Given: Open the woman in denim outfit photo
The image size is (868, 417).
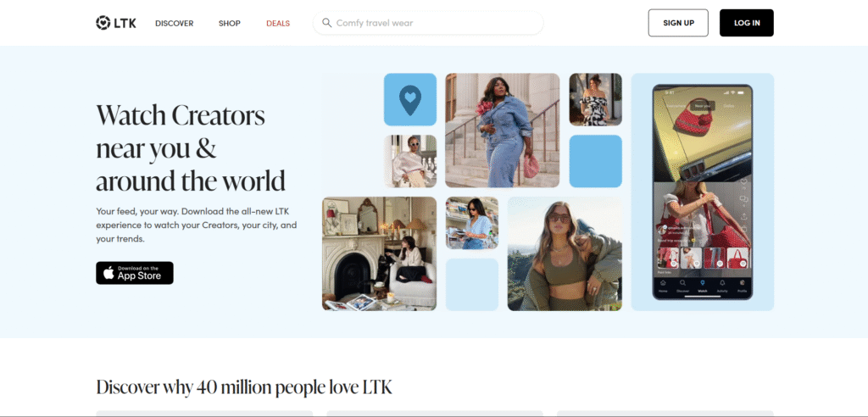Looking at the screenshot, I should [503, 131].
